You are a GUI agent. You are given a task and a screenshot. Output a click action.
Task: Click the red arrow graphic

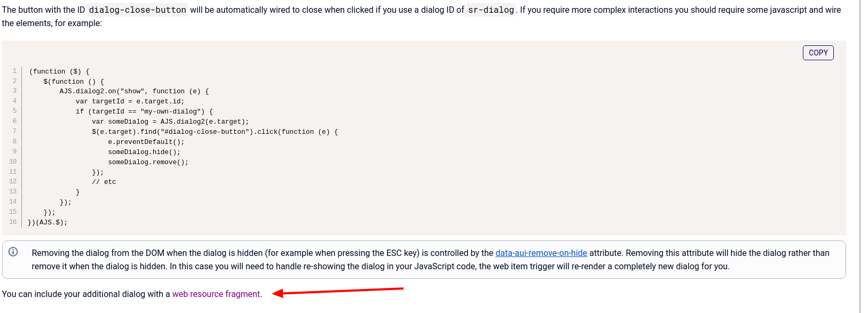(336, 291)
